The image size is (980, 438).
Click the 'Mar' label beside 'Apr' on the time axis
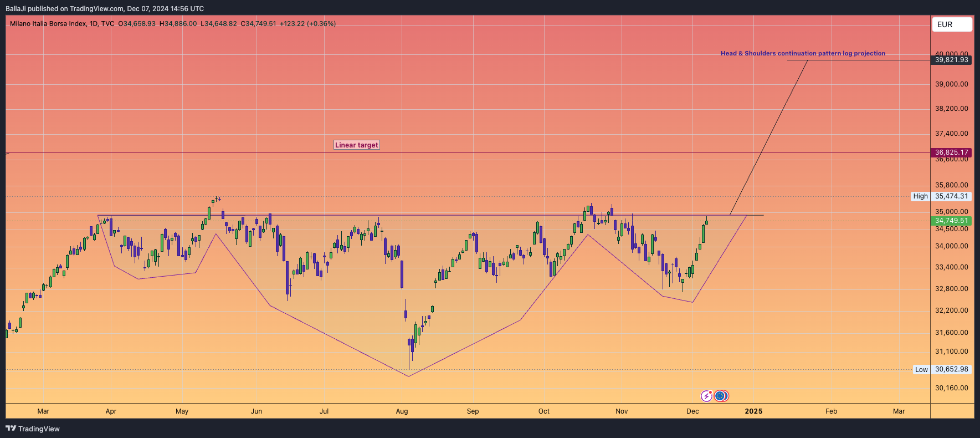click(x=43, y=411)
